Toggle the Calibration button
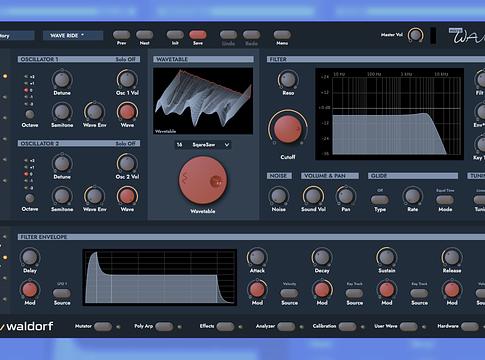Screen dimensions: 485x360 pos(347,326)
